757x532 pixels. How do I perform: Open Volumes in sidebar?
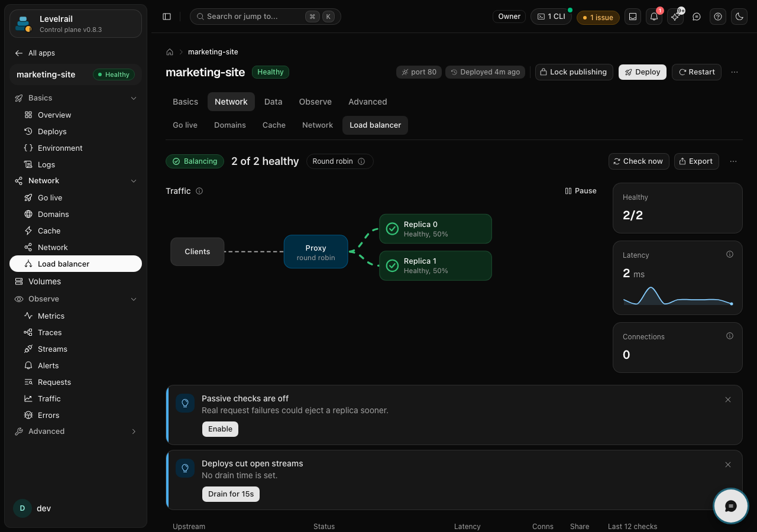[76, 281]
